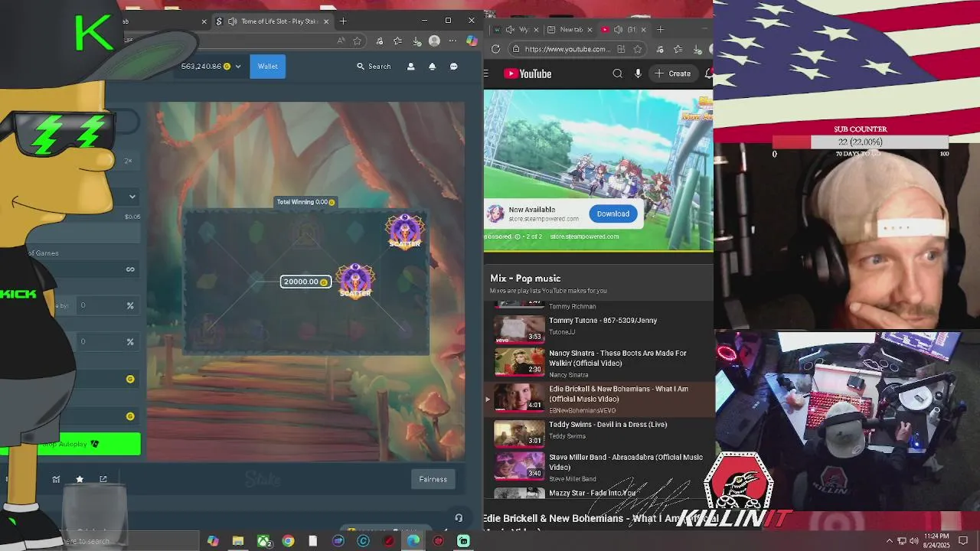The height and width of the screenshot is (551, 980).
Task: Click the YouTube logo
Action: point(528,73)
